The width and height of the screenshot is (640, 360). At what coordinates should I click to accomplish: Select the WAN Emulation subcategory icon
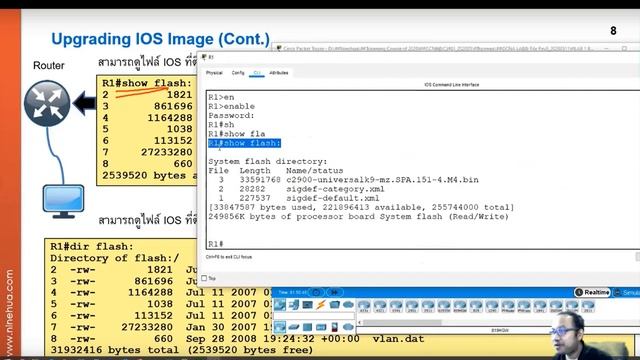click(348, 327)
